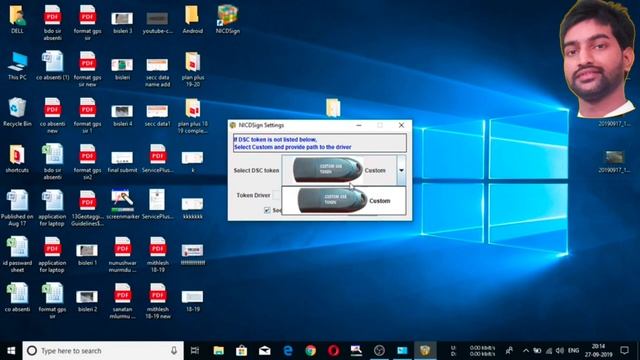This screenshot has width=640, height=360.
Task: Click the Type here to search box
Action: coord(103,351)
